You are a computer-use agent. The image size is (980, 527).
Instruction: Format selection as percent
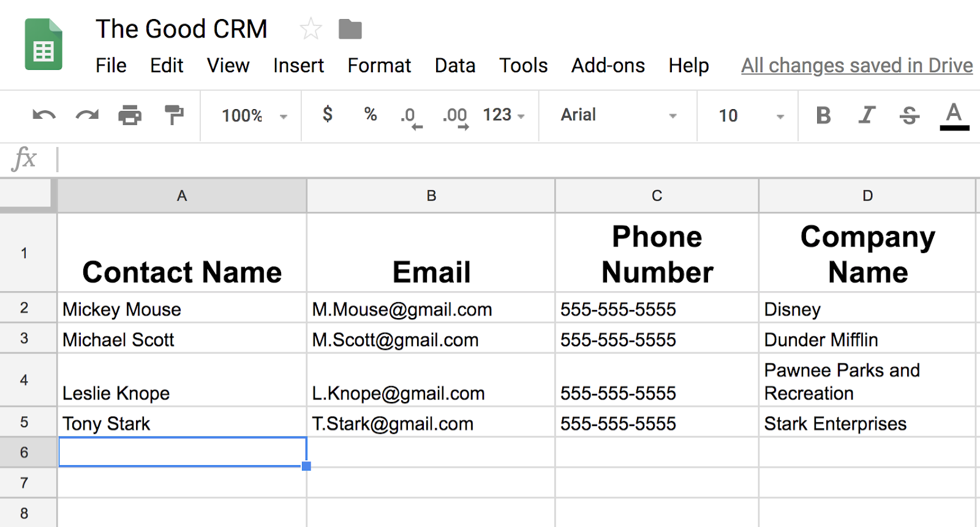click(x=370, y=115)
